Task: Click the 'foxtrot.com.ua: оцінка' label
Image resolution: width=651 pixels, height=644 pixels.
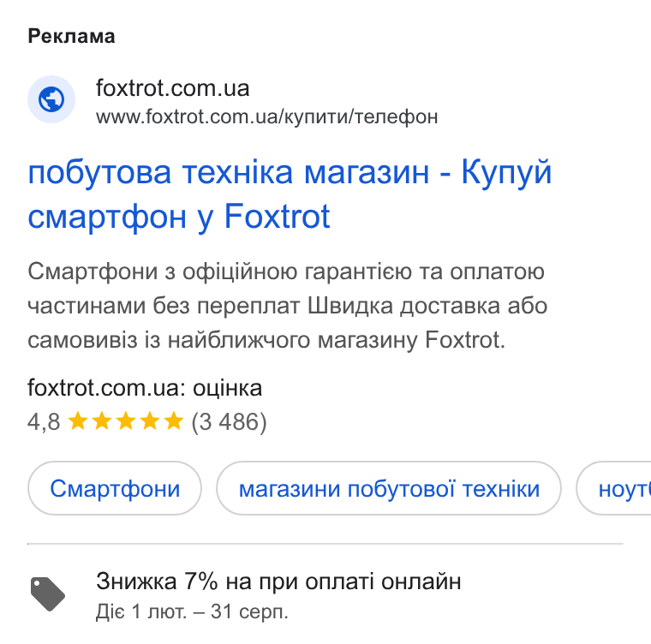Action: point(145,388)
